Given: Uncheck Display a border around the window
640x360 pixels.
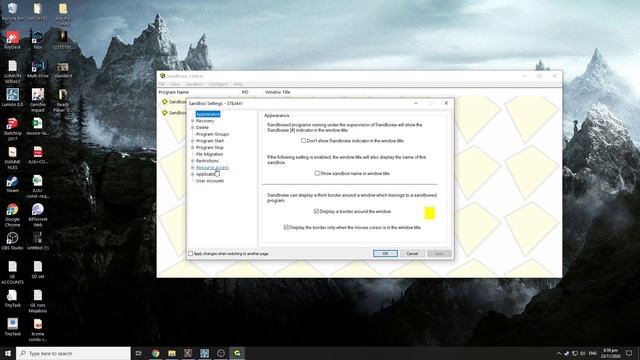Looking at the screenshot, I should (316, 211).
